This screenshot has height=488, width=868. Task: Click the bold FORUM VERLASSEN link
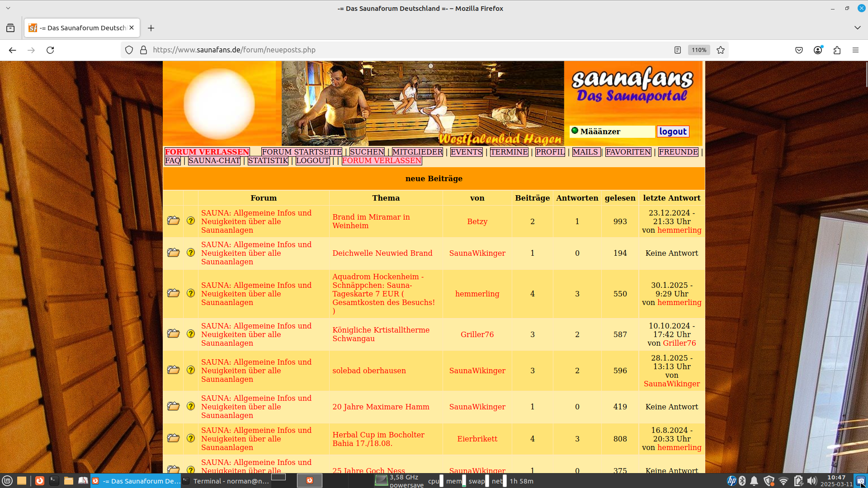tap(207, 152)
